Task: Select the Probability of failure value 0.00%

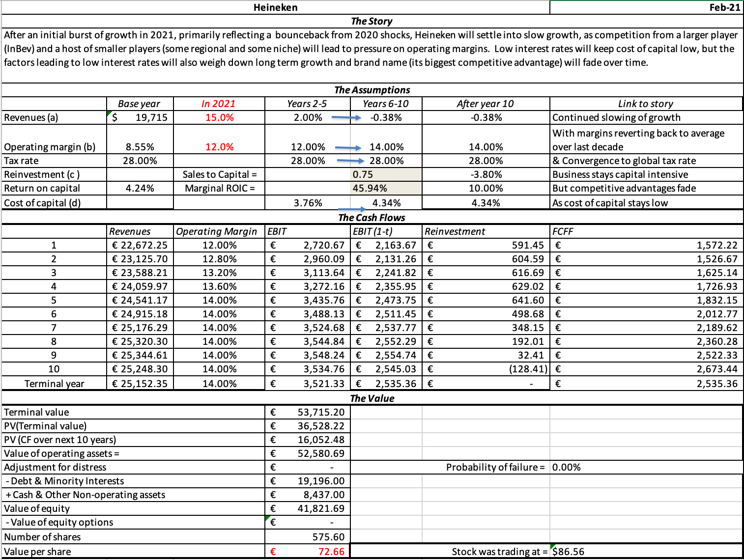Action: coord(567,467)
